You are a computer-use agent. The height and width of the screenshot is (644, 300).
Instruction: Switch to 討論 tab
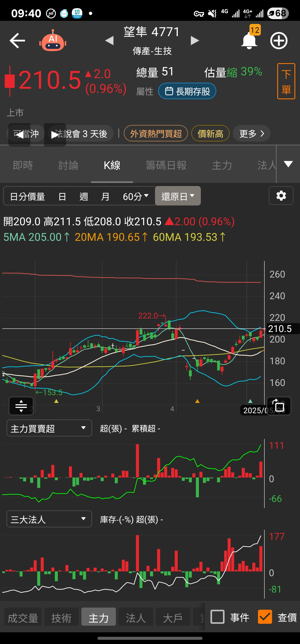click(68, 165)
